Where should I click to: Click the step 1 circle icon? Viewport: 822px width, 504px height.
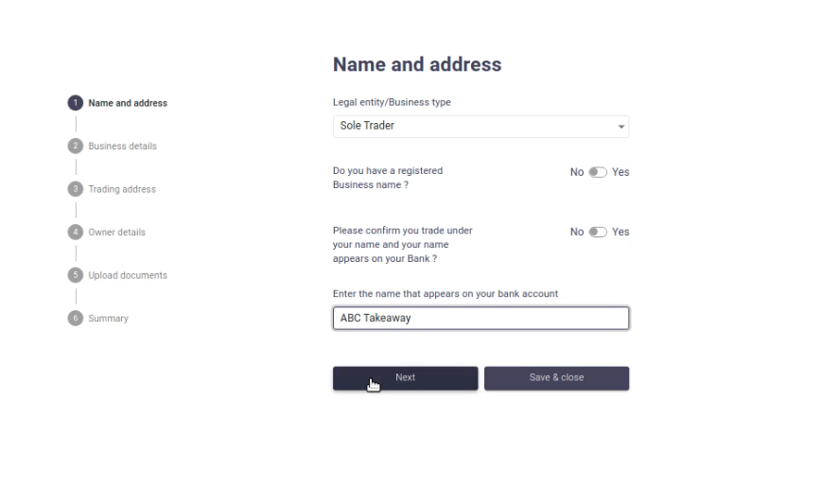[75, 103]
